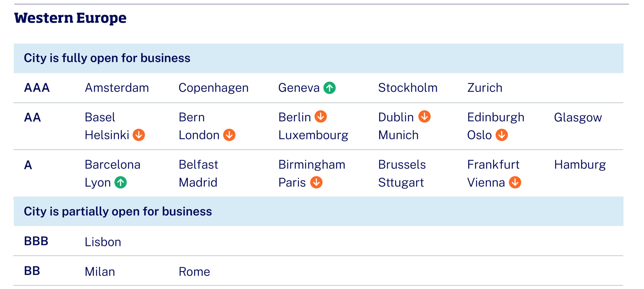Click the orange down arrow beside Oslo
Viewport: 644px width, 289px height.
pos(502,135)
